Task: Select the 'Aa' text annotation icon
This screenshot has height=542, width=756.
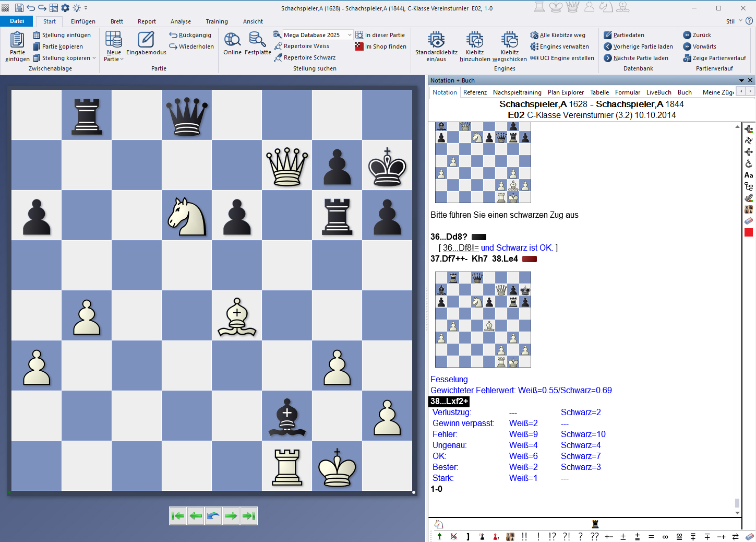Action: pyautogui.click(x=749, y=175)
